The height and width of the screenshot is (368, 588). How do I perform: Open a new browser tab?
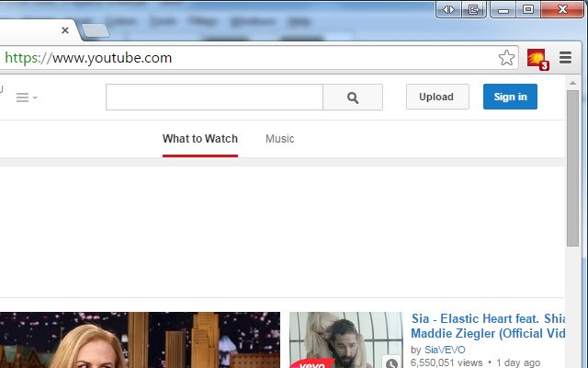pyautogui.click(x=96, y=30)
